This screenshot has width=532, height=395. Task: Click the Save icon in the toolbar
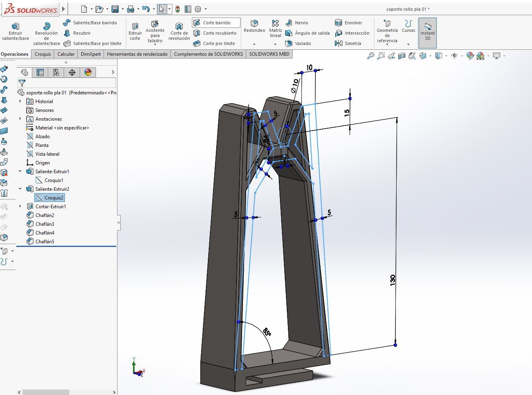coord(115,9)
